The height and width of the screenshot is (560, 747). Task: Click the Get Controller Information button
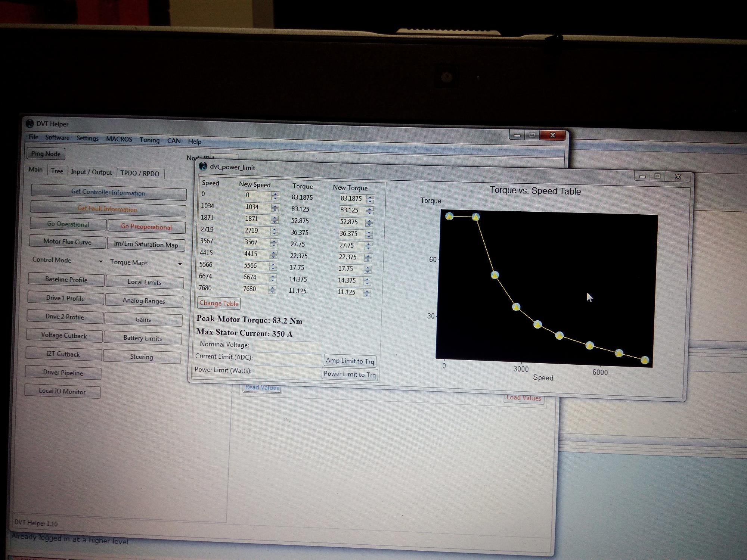coord(108,192)
